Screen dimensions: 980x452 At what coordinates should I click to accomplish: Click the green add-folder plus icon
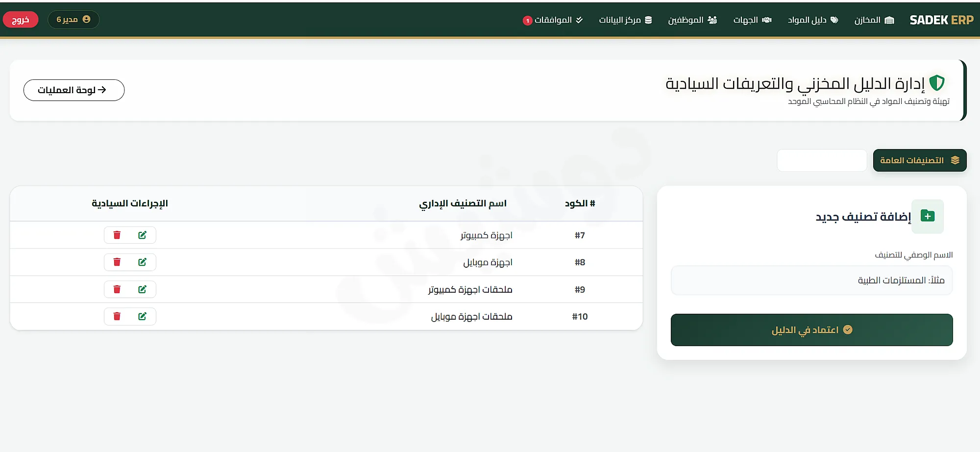click(x=927, y=216)
